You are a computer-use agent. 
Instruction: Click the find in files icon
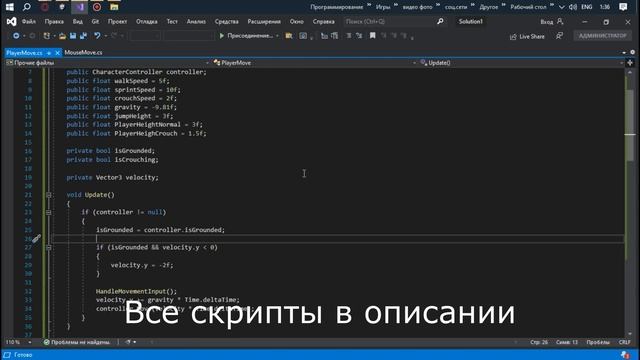click(x=289, y=36)
